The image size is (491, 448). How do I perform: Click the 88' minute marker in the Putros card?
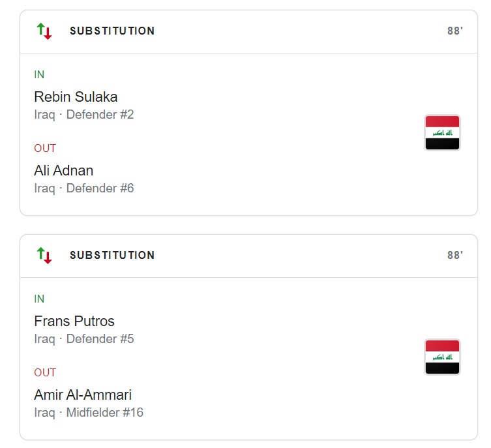[454, 256]
